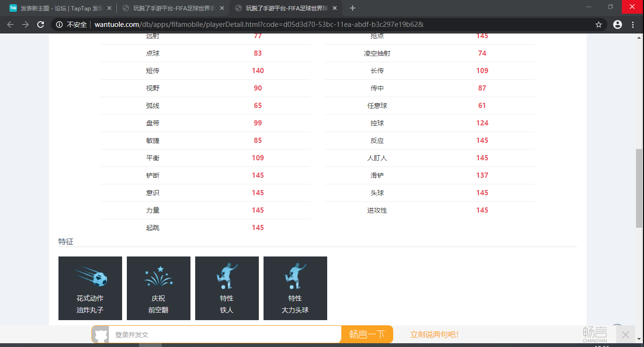Click the 头球 attribute label

tap(377, 193)
